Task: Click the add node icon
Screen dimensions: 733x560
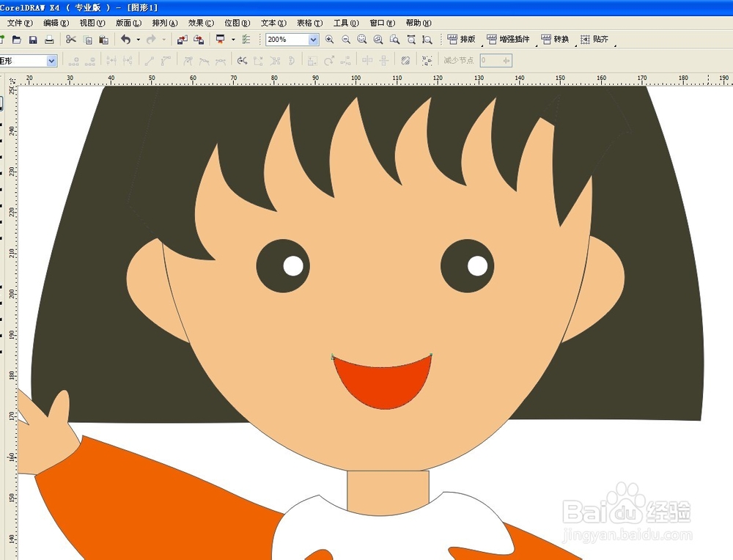Action: tap(73, 60)
